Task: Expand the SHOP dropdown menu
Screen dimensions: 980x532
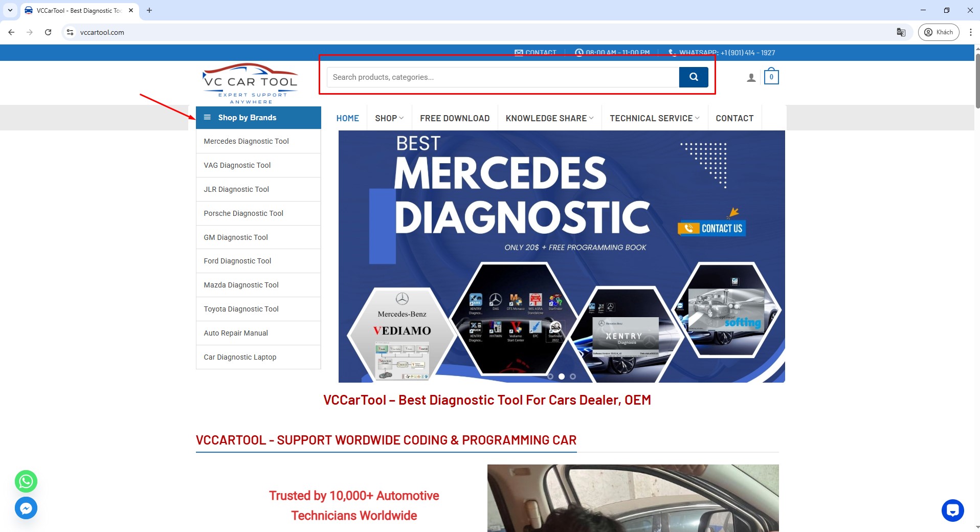Action: point(389,118)
